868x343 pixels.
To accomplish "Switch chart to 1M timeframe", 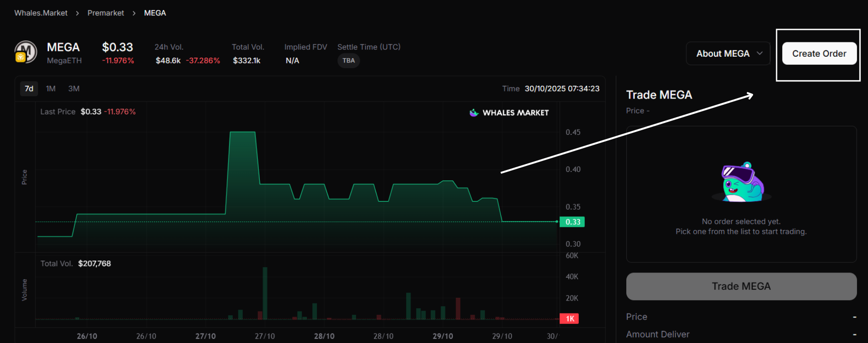I will pyautogui.click(x=51, y=89).
